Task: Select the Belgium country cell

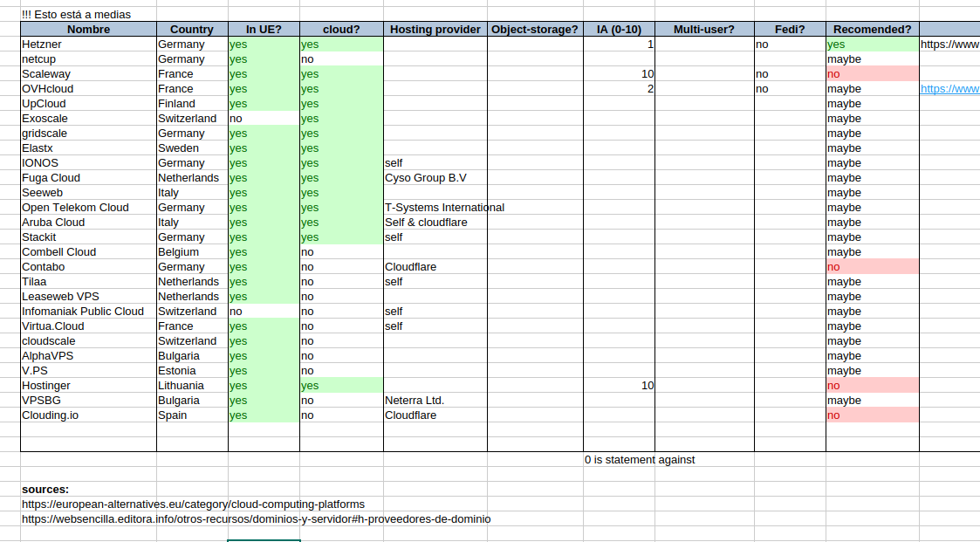Action: click(192, 252)
